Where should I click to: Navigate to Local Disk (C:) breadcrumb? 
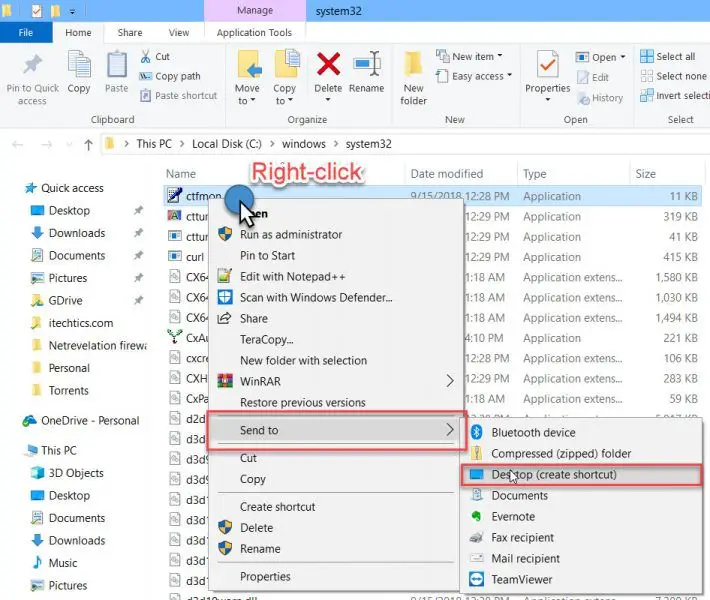[x=227, y=144]
